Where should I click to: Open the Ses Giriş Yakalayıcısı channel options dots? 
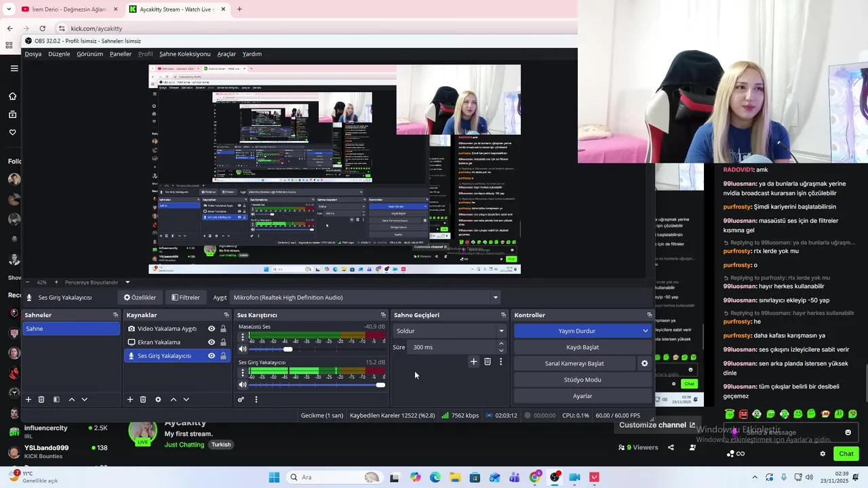243,372
